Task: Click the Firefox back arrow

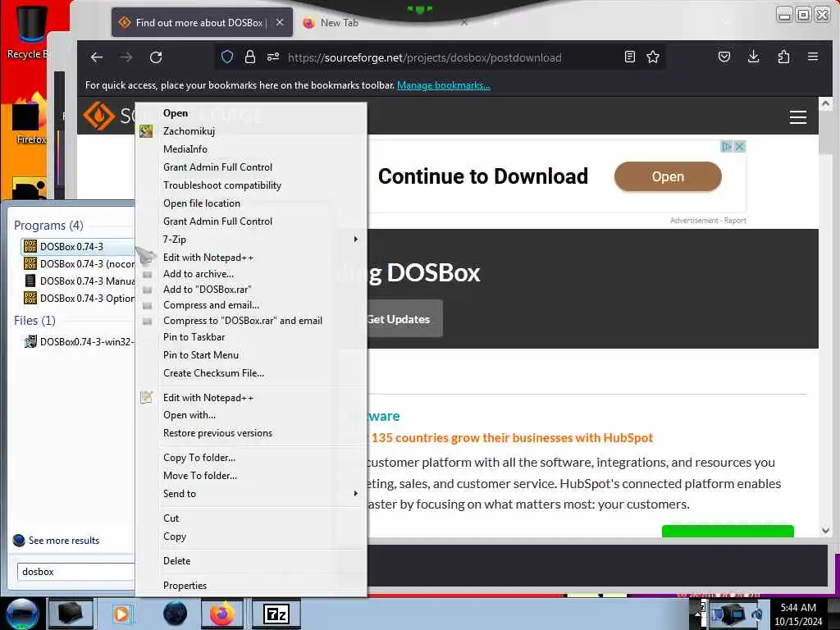Action: 97,57
